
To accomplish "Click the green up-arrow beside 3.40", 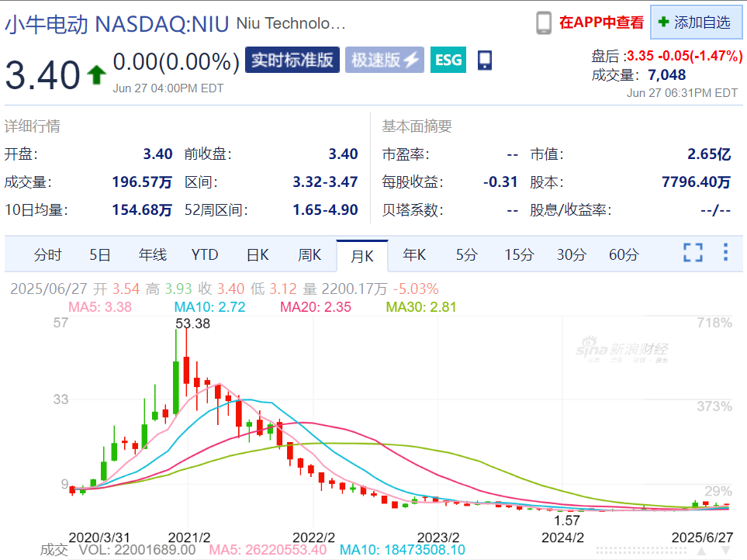I will 97,74.
